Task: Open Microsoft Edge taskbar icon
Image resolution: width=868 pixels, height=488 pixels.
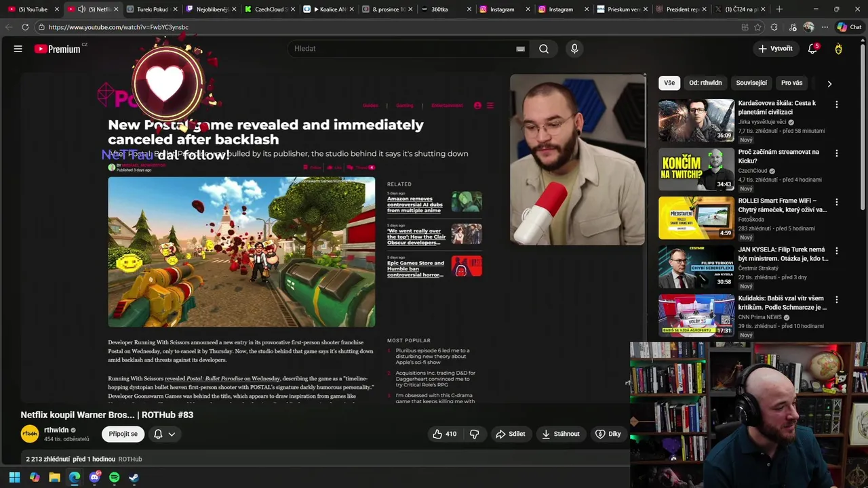Action: [75, 477]
